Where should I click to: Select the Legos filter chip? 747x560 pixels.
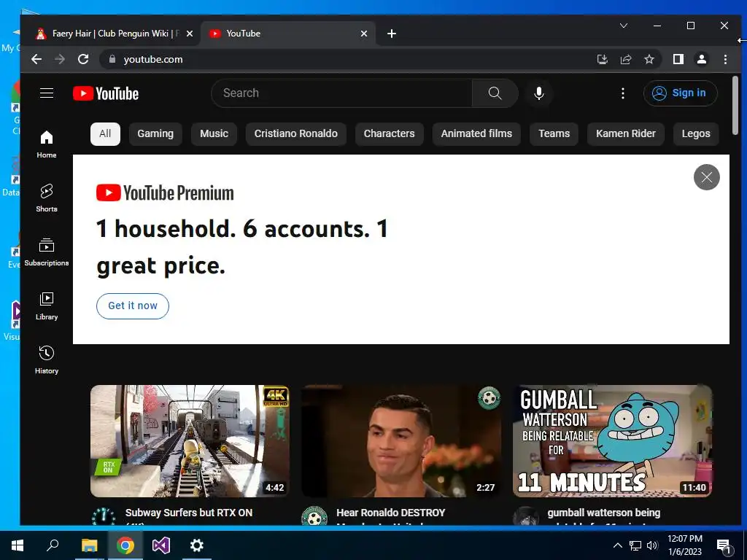click(696, 134)
